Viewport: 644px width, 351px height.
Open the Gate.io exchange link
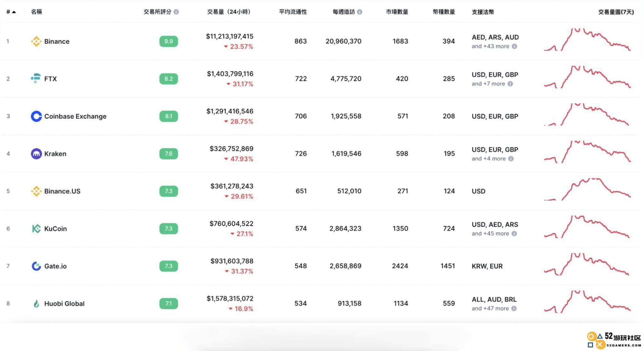pos(55,266)
